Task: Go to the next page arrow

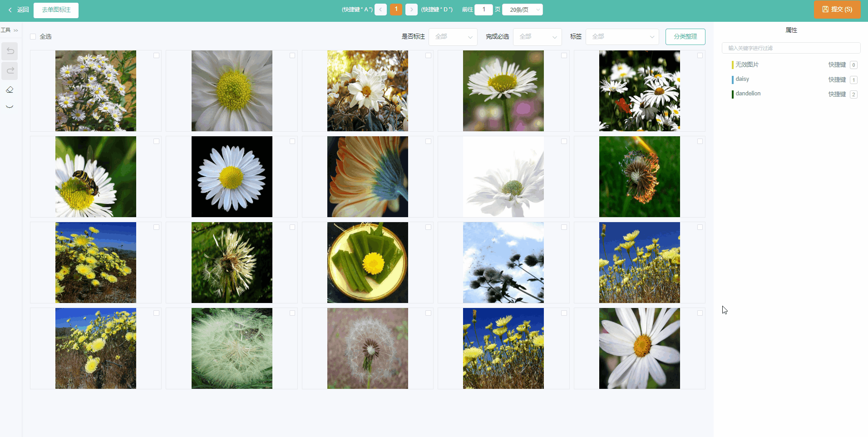Action: (411, 10)
